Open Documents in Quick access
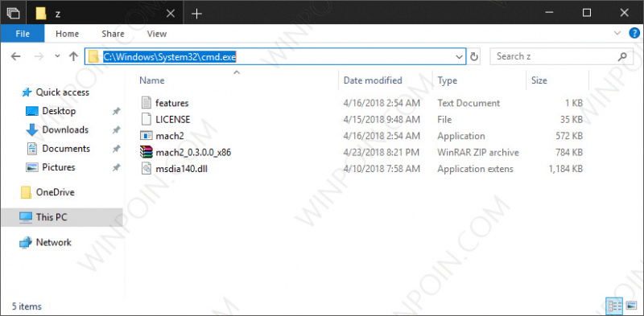The width and height of the screenshot is (644, 316). [66, 149]
